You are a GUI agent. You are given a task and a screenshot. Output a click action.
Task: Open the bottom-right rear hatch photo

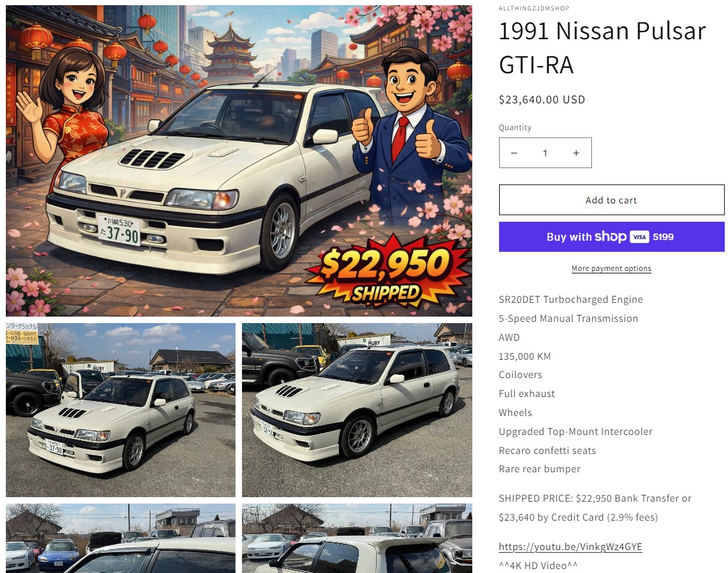point(357,538)
